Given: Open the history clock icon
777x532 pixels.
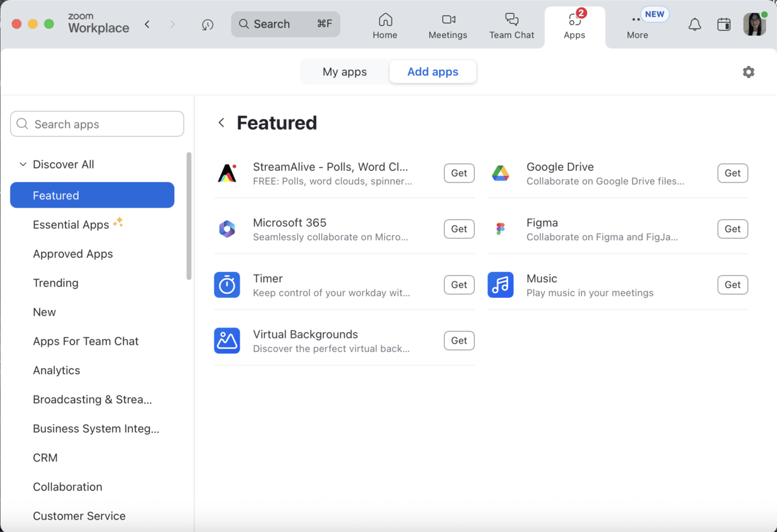Looking at the screenshot, I should [207, 25].
